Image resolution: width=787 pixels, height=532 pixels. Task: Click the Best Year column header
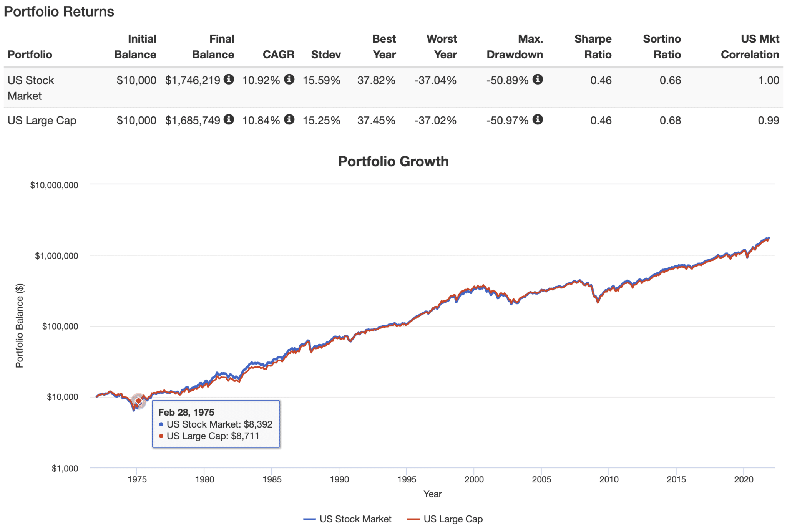384,46
